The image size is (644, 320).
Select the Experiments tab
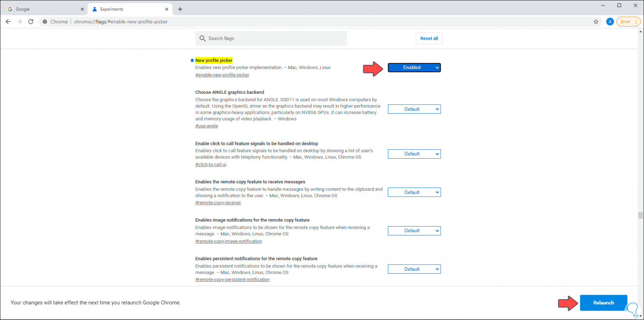point(125,9)
